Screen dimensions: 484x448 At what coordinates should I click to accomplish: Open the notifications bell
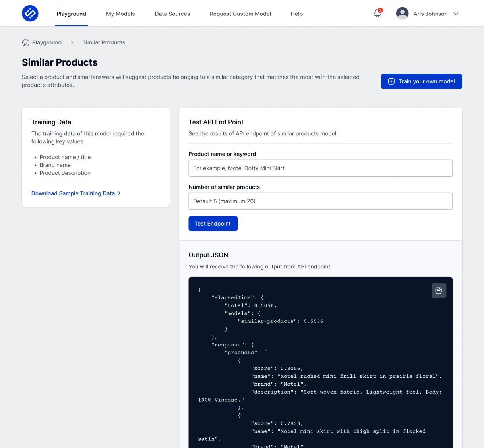point(376,14)
